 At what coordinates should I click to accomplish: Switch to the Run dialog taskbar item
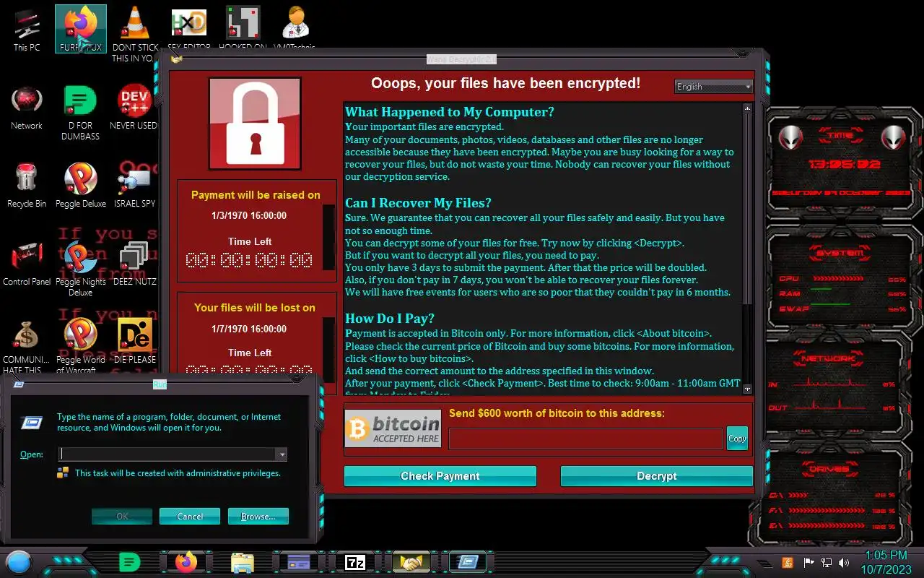(x=468, y=561)
